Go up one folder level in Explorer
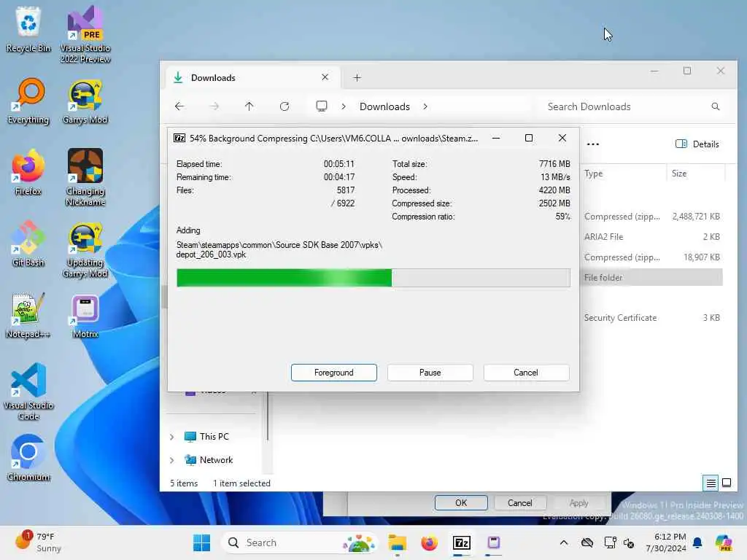The image size is (747, 560). (249, 106)
